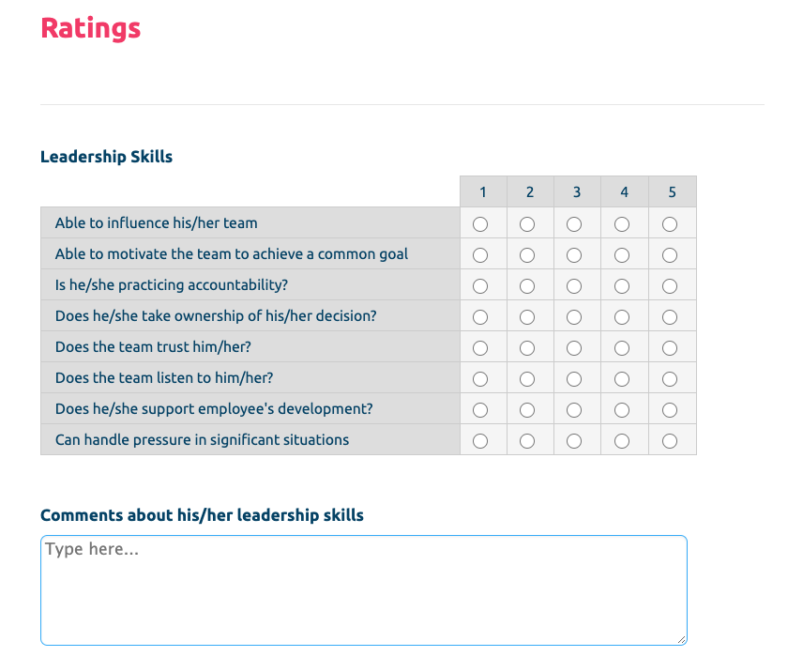Select rating 4 for 'Does he/she take ownership'
This screenshot has width=803, height=672.
[x=623, y=316]
